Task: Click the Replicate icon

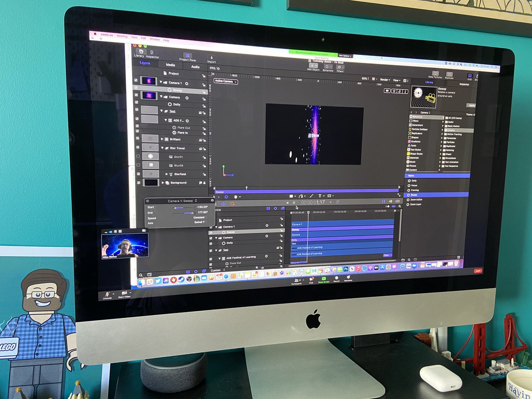Action: 449,74
